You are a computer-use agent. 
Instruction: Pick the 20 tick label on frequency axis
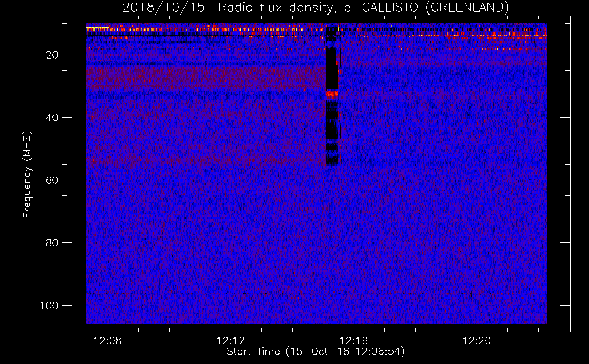(52, 55)
